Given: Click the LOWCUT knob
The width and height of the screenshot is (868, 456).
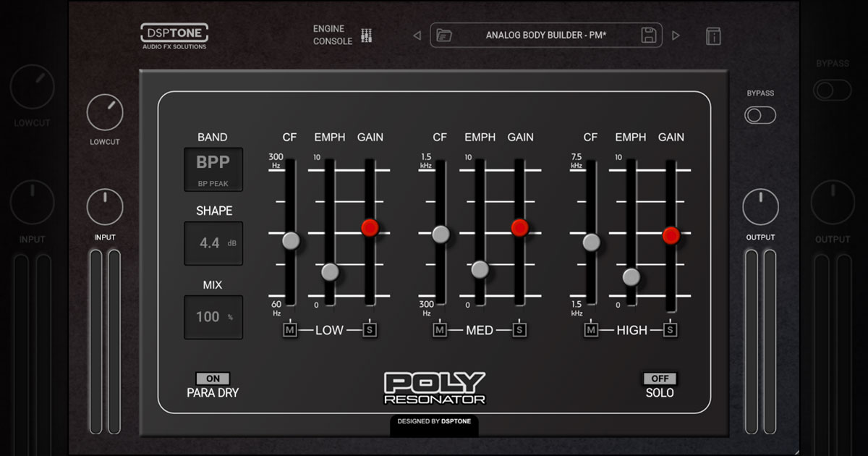Looking at the screenshot, I should (x=105, y=113).
